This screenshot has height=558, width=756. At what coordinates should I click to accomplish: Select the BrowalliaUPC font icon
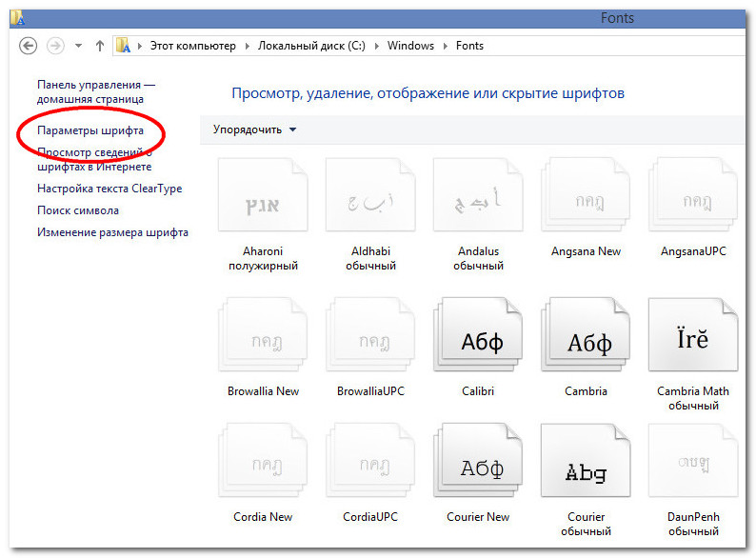point(370,334)
